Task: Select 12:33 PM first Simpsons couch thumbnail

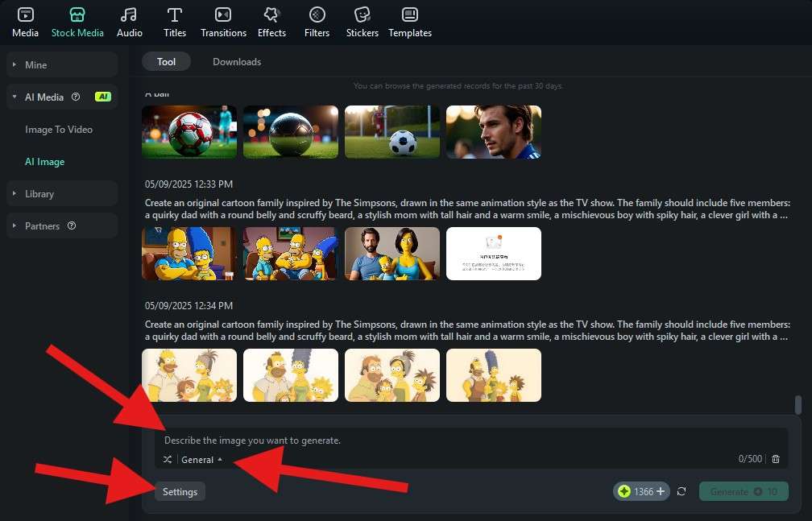Action: click(189, 254)
